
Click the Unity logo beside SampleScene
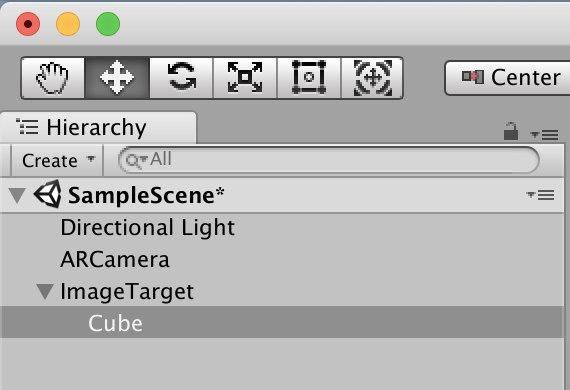click(x=48, y=194)
